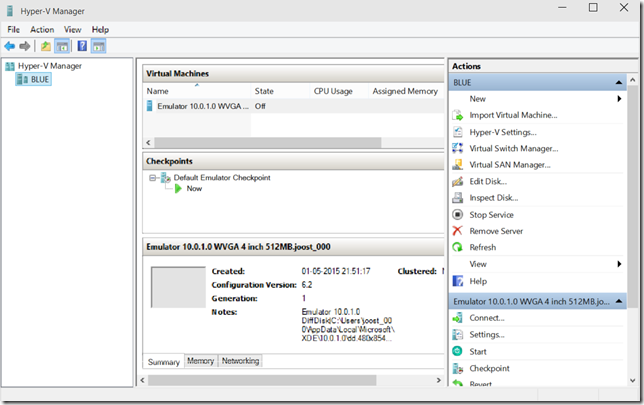Click the Connect icon for the emulator
The height and width of the screenshot is (405, 644).
pos(458,318)
